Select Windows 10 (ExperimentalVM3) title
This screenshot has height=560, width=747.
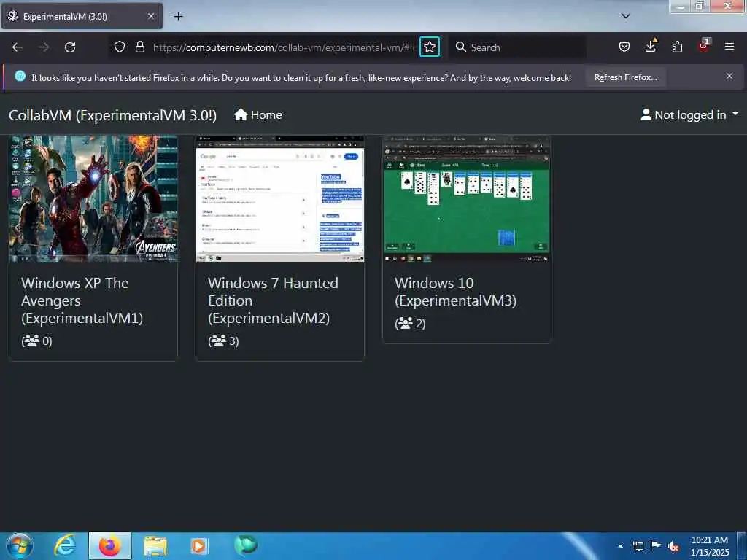point(455,292)
